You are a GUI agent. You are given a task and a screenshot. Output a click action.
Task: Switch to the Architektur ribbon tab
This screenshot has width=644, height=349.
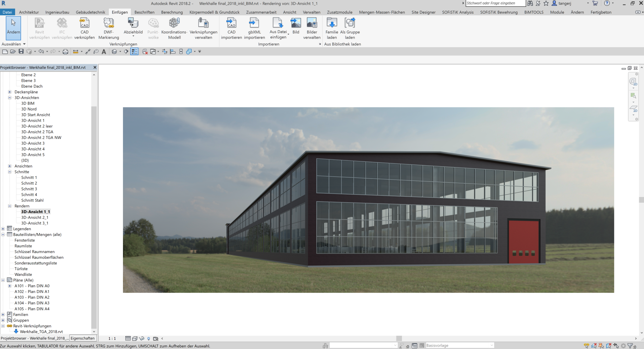coord(29,12)
